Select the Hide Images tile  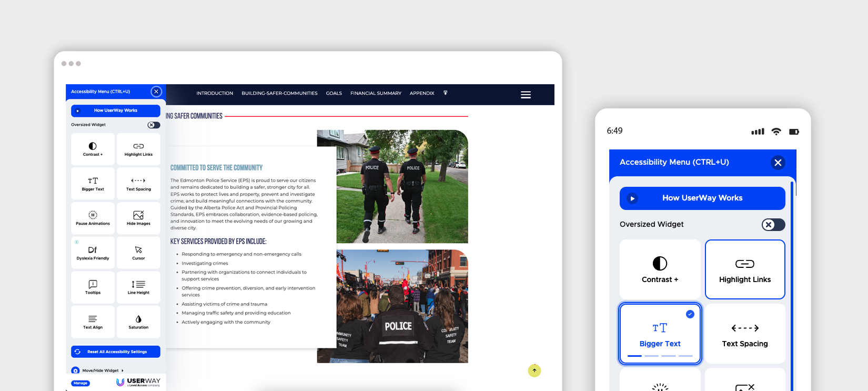click(x=138, y=218)
